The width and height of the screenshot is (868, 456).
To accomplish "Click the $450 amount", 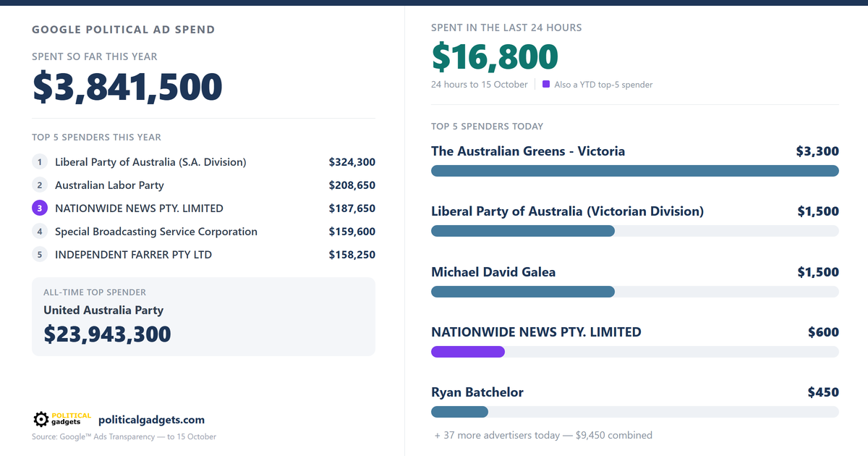I will point(823,392).
